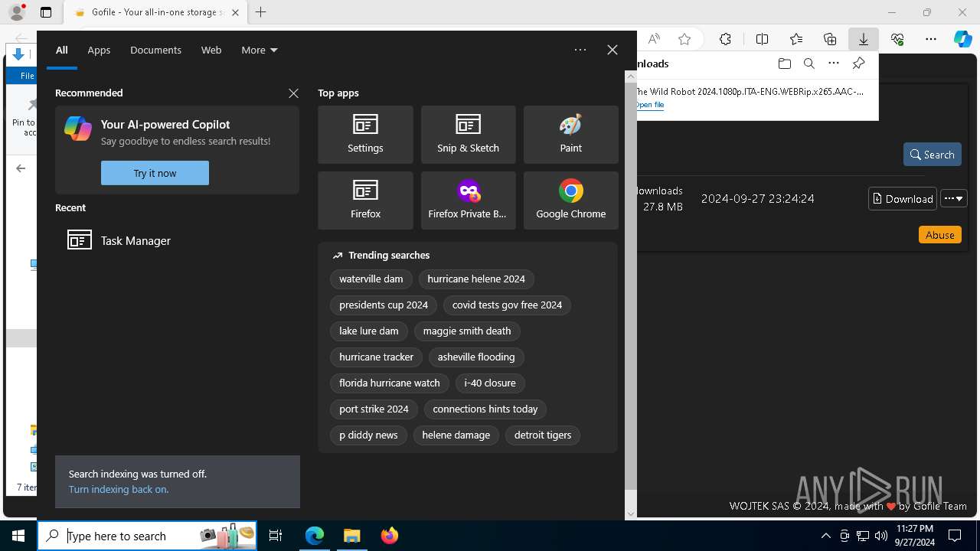Show hidden system tray icons
Image resolution: width=980 pixels, height=551 pixels.
tap(825, 536)
